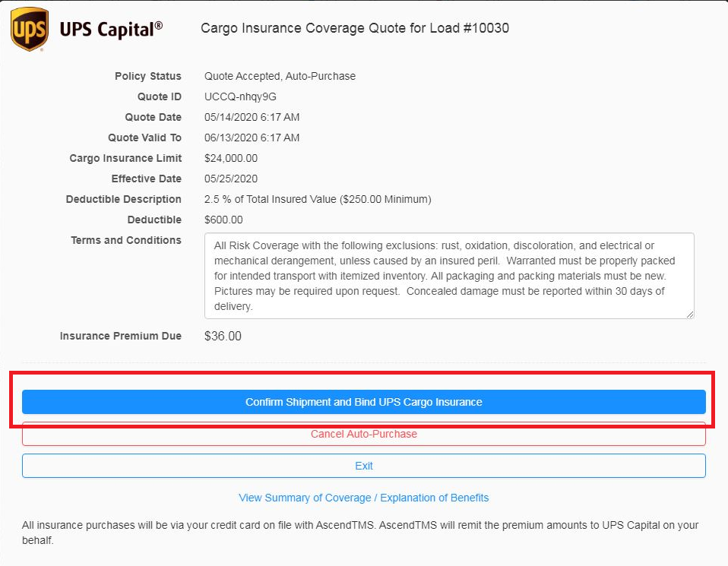Viewport: 728px width, 566px height.
Task: Click the UPS shield logo
Action: [29, 29]
